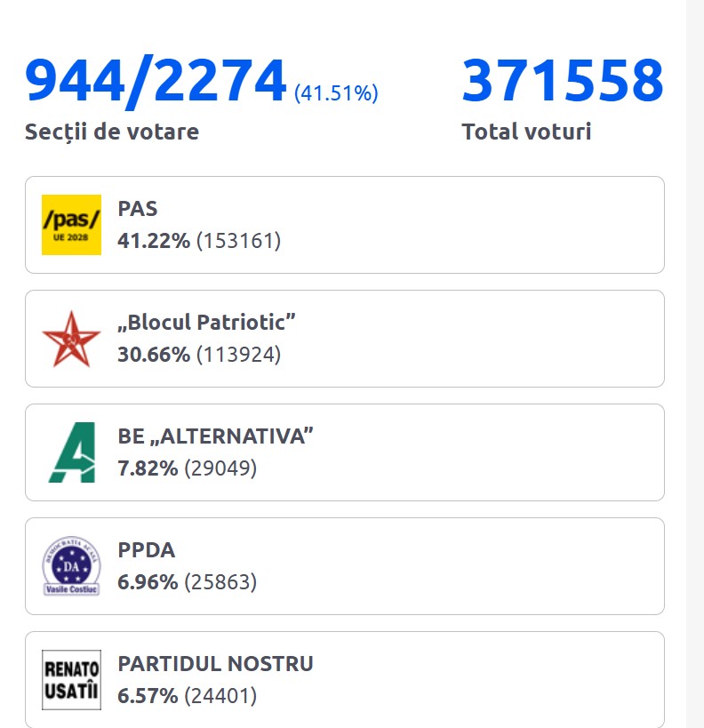The width and height of the screenshot is (704, 728).
Task: Click the PAS 41.22% vote share
Action: [x=154, y=241]
